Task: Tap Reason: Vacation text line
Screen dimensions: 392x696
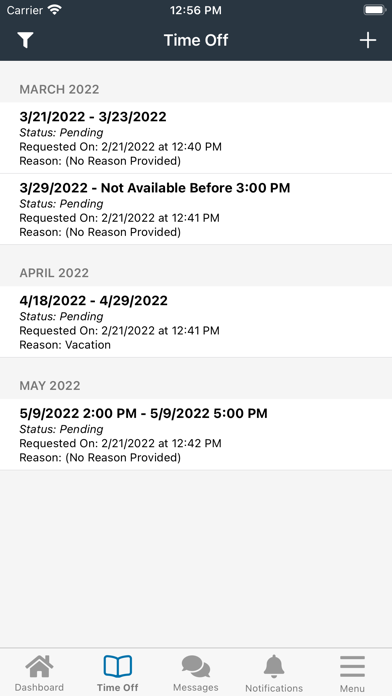Action: pyautogui.click(x=65, y=345)
